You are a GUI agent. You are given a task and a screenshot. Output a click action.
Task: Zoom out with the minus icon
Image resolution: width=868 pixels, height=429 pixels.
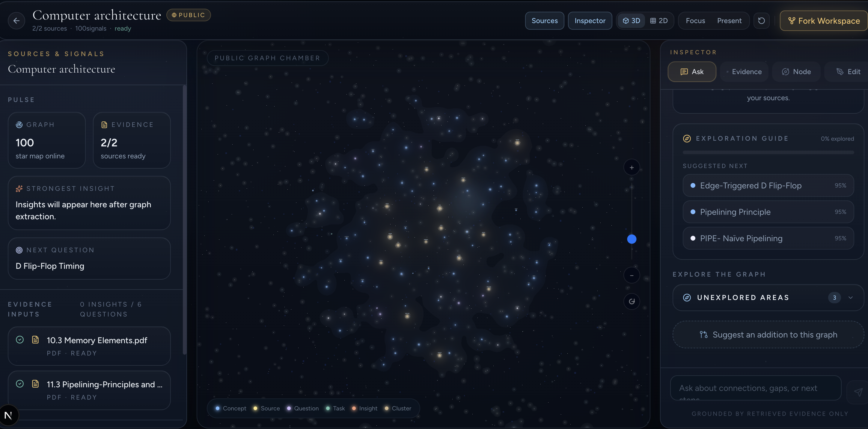click(x=632, y=275)
